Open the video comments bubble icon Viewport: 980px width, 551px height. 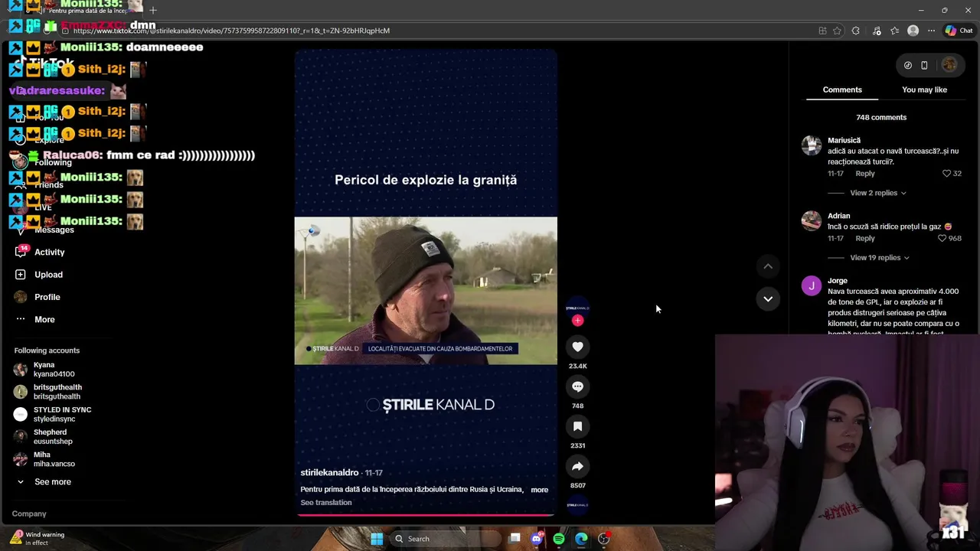(x=577, y=386)
